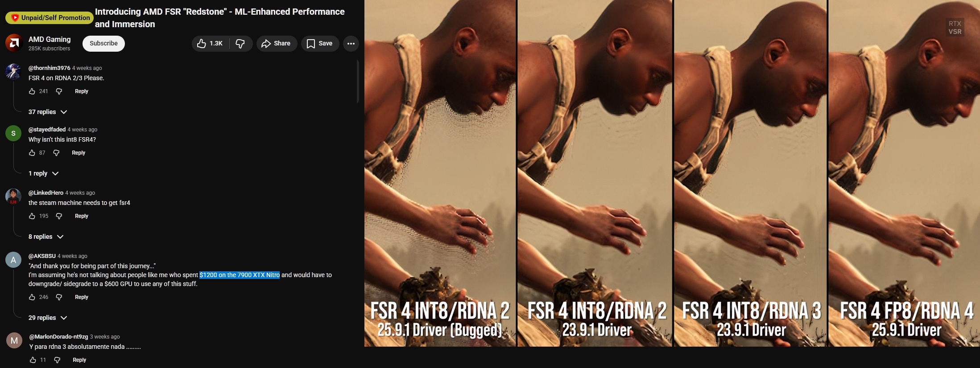Expand 1 reply under @stayedfaded

click(43, 173)
